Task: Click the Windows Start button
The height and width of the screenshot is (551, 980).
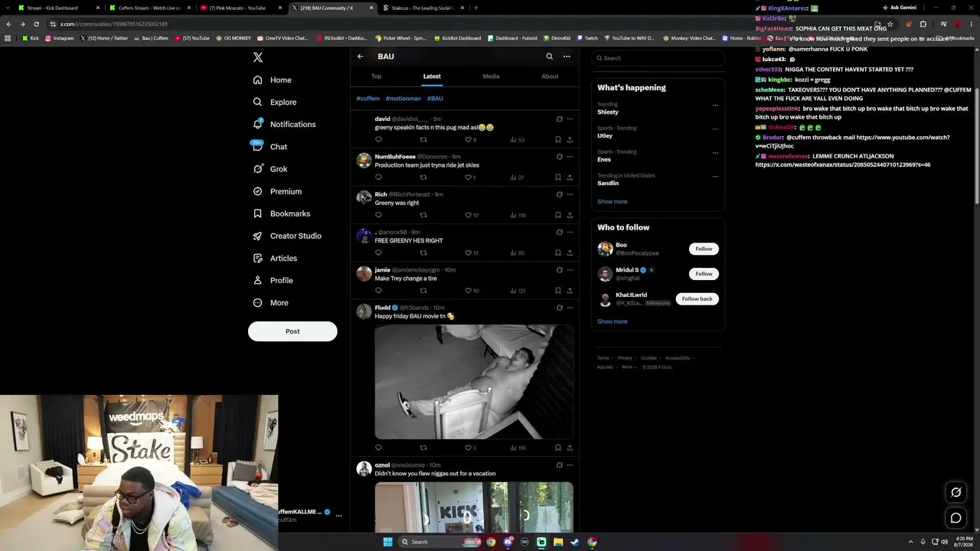Action: [388, 542]
